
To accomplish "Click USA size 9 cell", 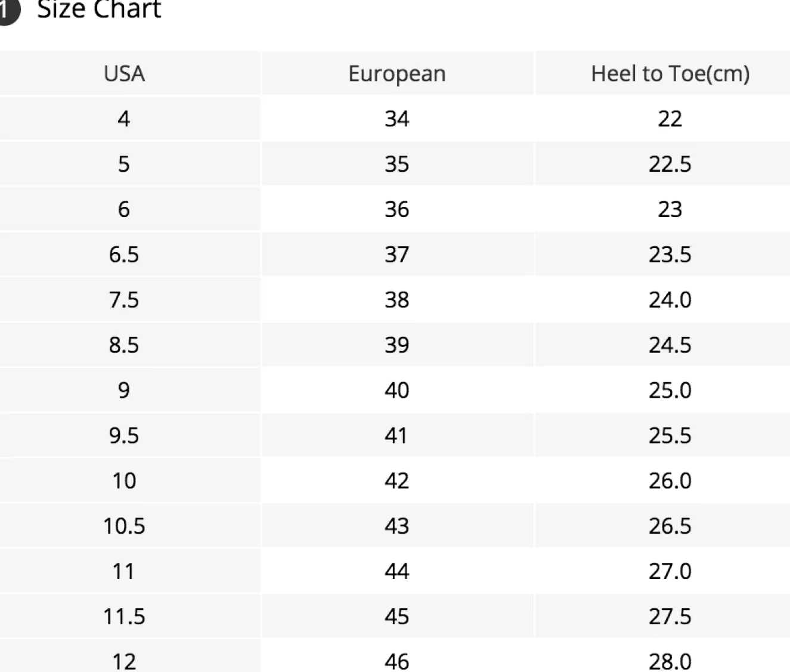I will (x=124, y=390).
